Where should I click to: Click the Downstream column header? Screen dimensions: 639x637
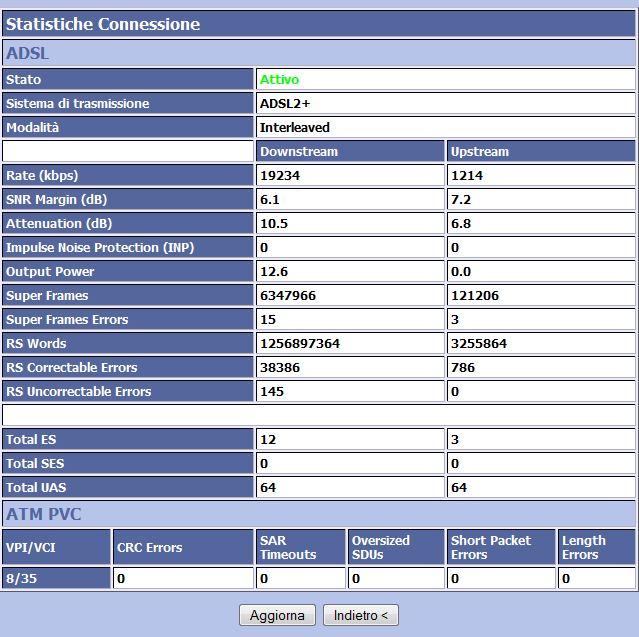298,151
